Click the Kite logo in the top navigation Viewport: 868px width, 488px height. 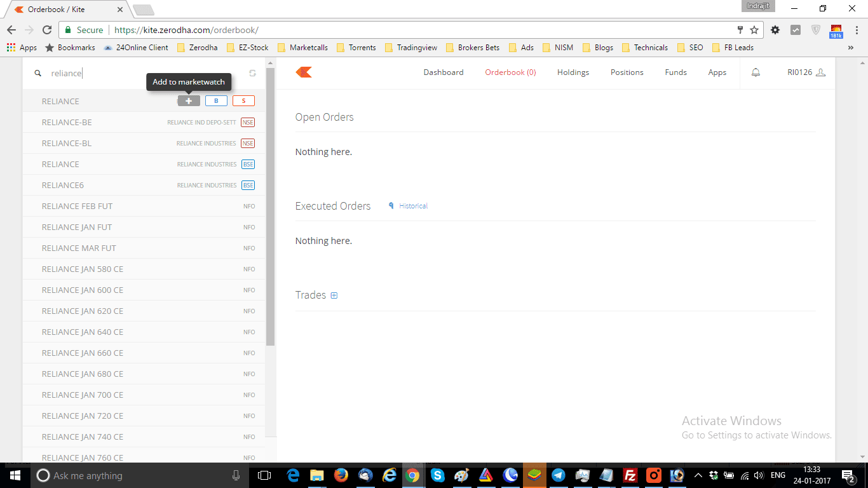(304, 72)
